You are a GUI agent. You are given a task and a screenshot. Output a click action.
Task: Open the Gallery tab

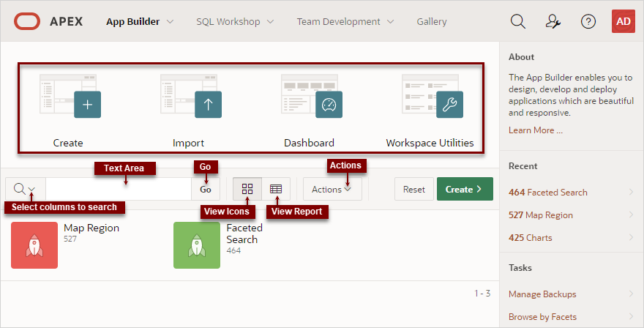pyautogui.click(x=432, y=22)
